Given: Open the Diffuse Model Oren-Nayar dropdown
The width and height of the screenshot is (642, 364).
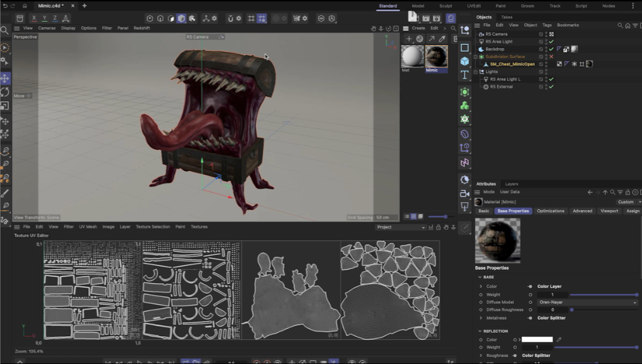Looking at the screenshot, I should (x=587, y=303).
